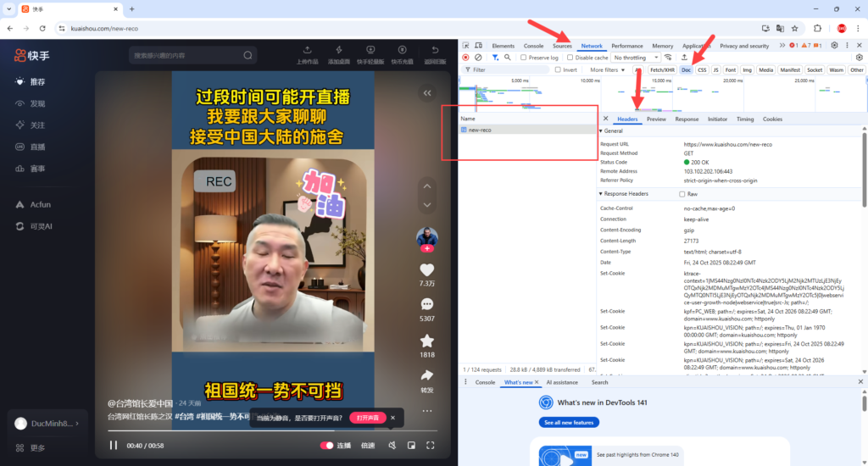Favorite the video using the star icon
The image size is (868, 466).
click(x=427, y=340)
